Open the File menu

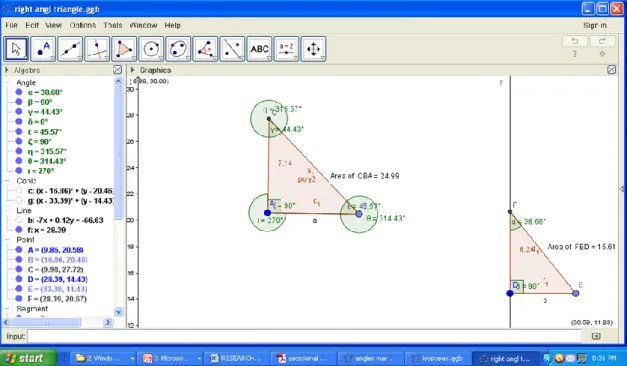(11, 25)
